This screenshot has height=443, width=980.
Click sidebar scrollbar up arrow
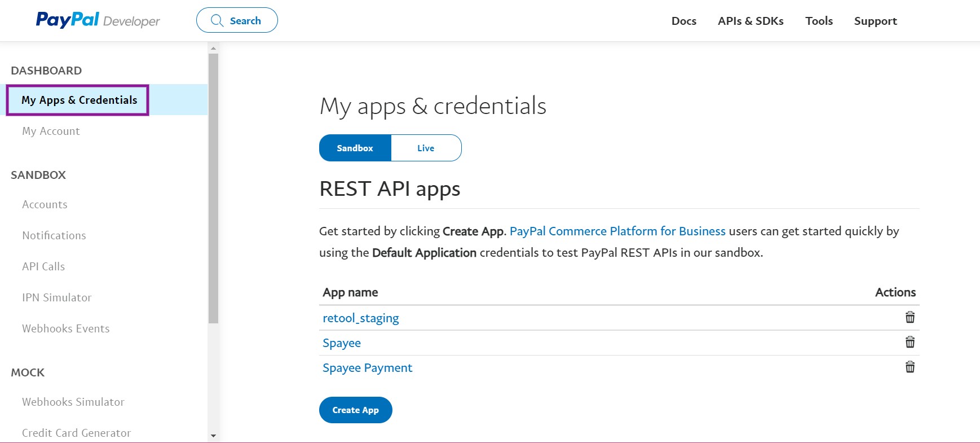213,48
